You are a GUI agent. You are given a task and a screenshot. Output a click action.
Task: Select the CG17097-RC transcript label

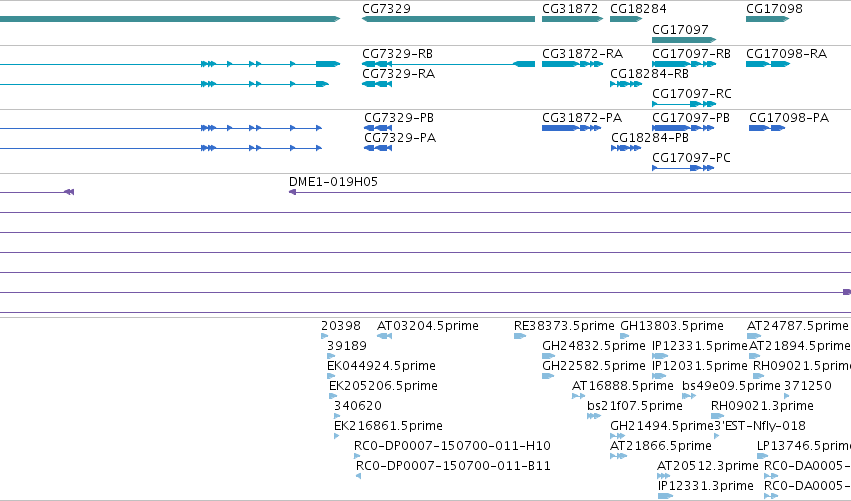click(x=691, y=94)
